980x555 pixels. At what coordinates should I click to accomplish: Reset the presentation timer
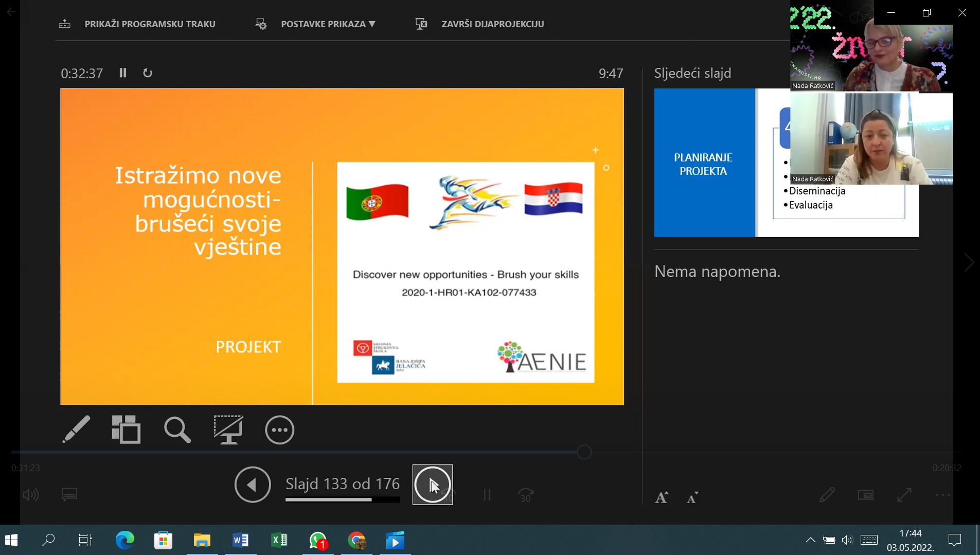(x=148, y=73)
